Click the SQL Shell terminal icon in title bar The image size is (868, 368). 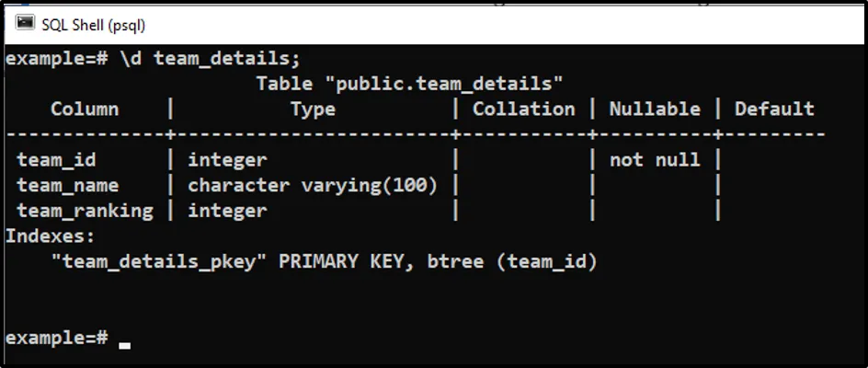point(26,23)
